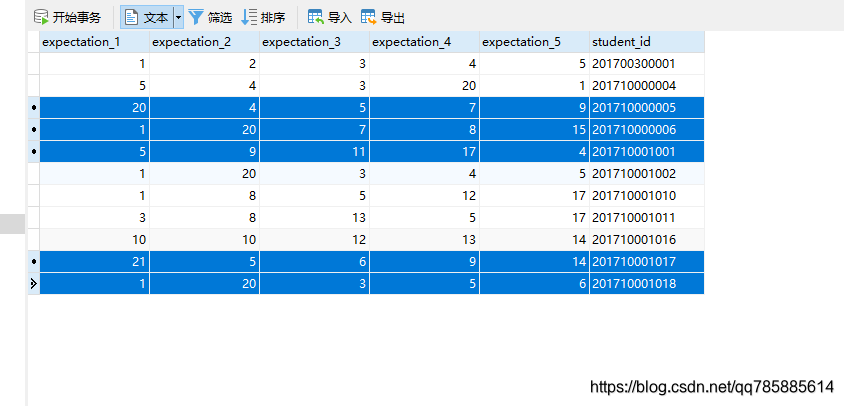844x406 pixels.
Task: Select cell 201710001011 in student_id
Action: (647, 218)
